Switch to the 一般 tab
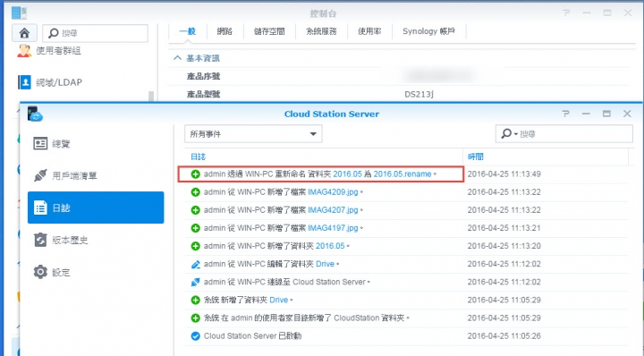Image resolution: width=644 pixels, height=356 pixels. pos(187,31)
